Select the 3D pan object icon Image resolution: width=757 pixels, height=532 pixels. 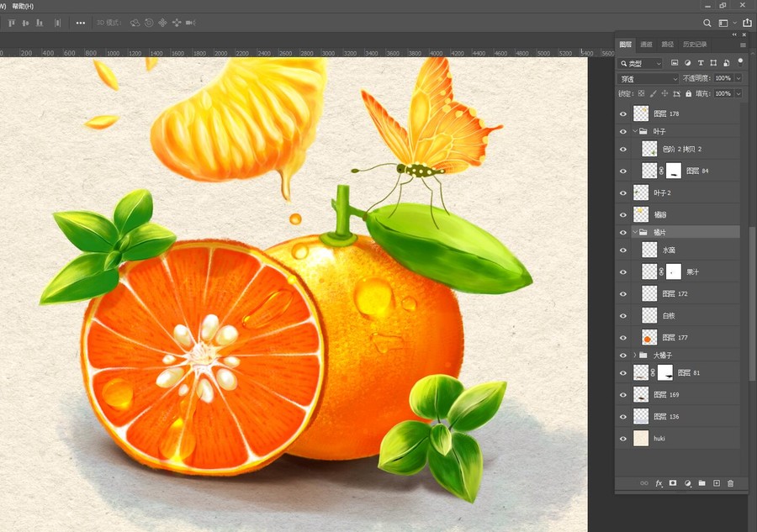(x=162, y=23)
